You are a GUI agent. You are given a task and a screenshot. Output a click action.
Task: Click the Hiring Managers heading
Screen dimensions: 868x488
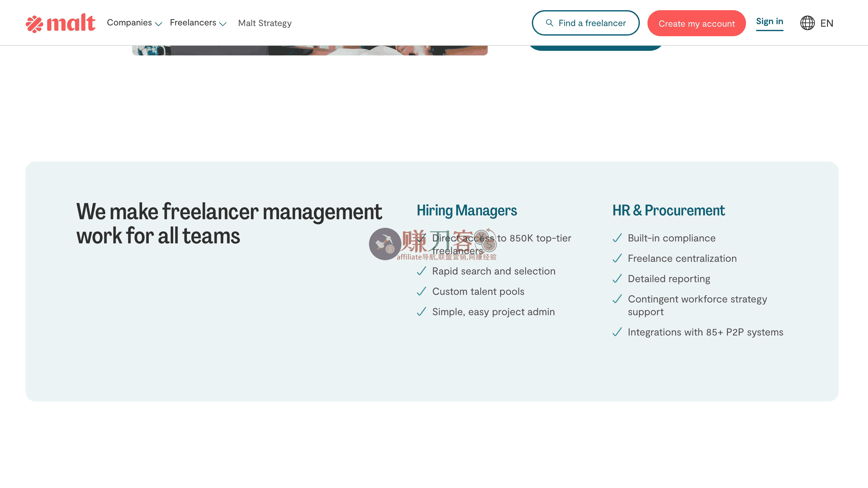click(x=467, y=210)
